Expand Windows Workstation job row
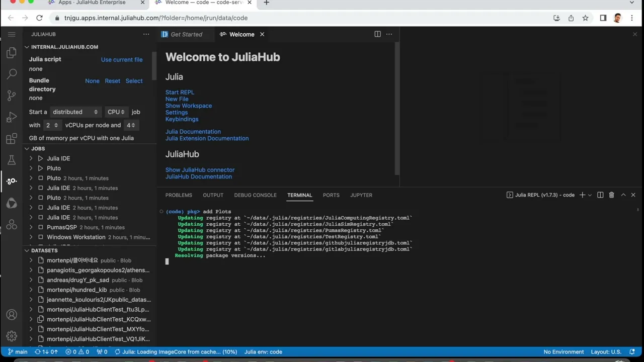The image size is (644, 362). click(x=31, y=237)
